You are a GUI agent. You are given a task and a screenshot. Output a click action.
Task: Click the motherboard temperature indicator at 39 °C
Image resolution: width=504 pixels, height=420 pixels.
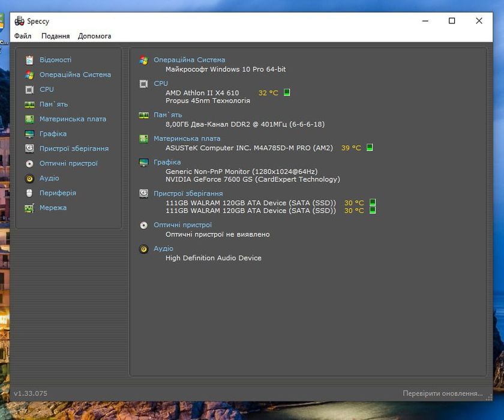370,148
